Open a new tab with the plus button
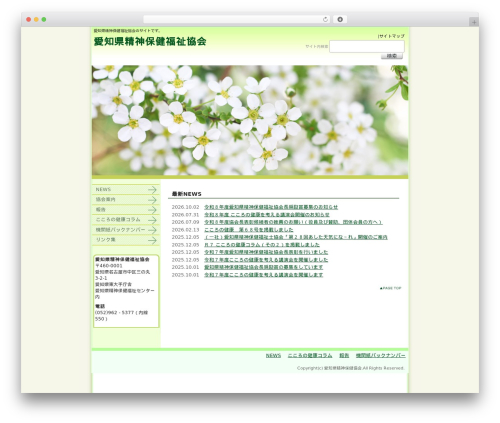The height and width of the screenshot is (423, 500). coord(474,22)
